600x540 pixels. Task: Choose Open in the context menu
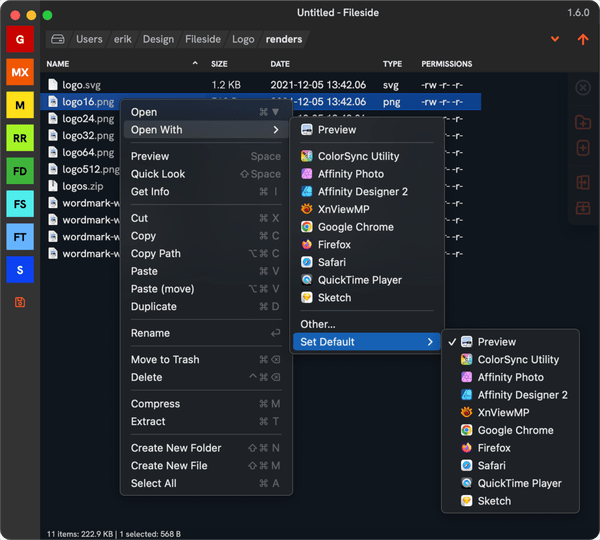point(206,112)
